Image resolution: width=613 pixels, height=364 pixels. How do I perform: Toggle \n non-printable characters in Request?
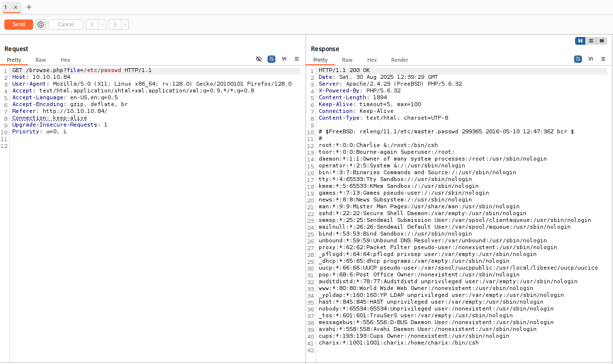pyautogui.click(x=284, y=59)
